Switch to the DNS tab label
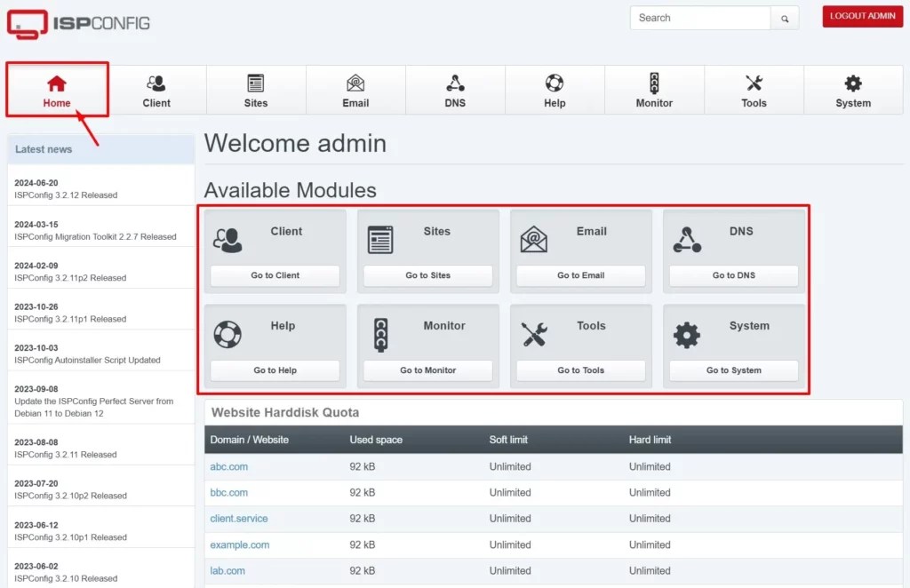This screenshot has height=588, width=910. (455, 103)
